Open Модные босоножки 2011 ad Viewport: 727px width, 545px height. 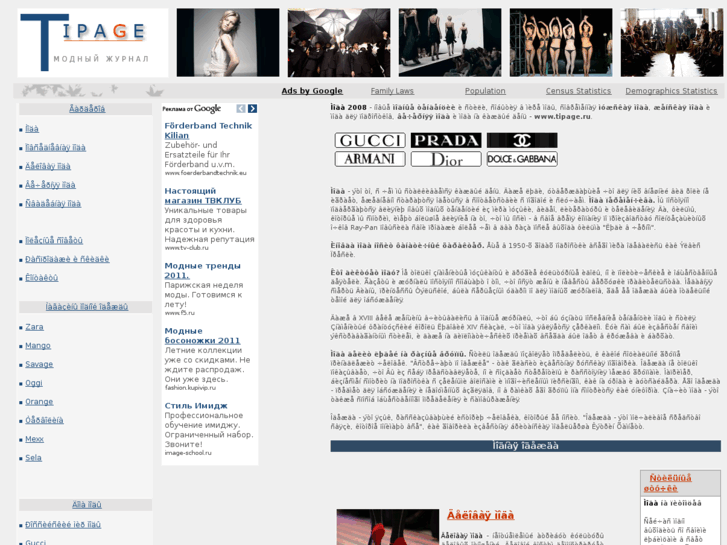(x=202, y=336)
